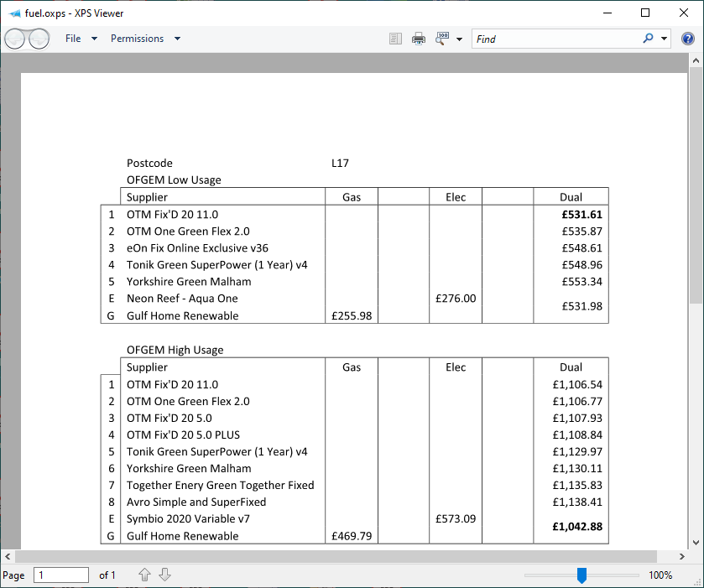Open Help using the question mark icon
The height and width of the screenshot is (588, 704).
[x=687, y=39]
